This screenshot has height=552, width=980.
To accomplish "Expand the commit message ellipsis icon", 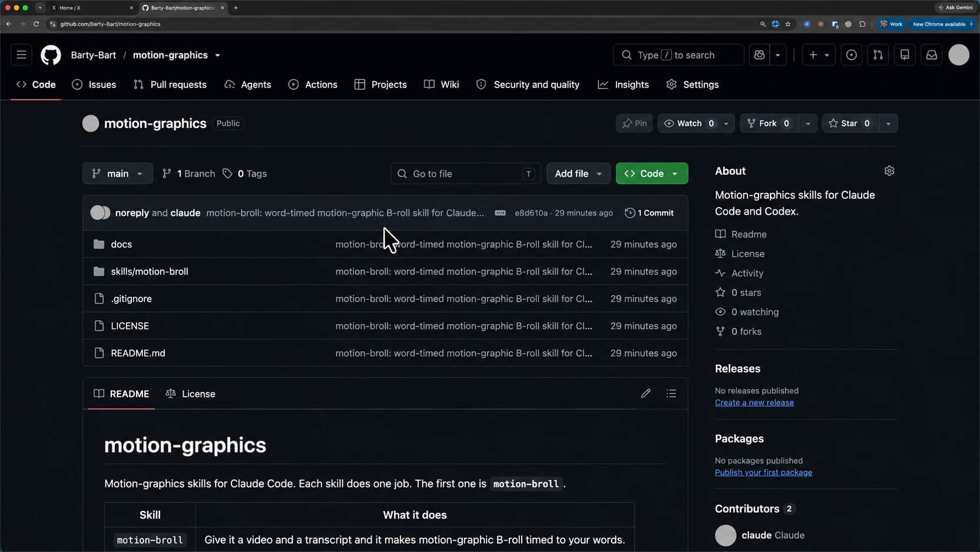I will click(x=500, y=213).
